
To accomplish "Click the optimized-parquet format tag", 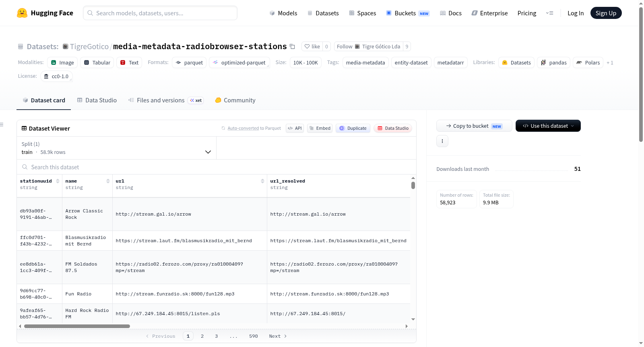I will (239, 62).
